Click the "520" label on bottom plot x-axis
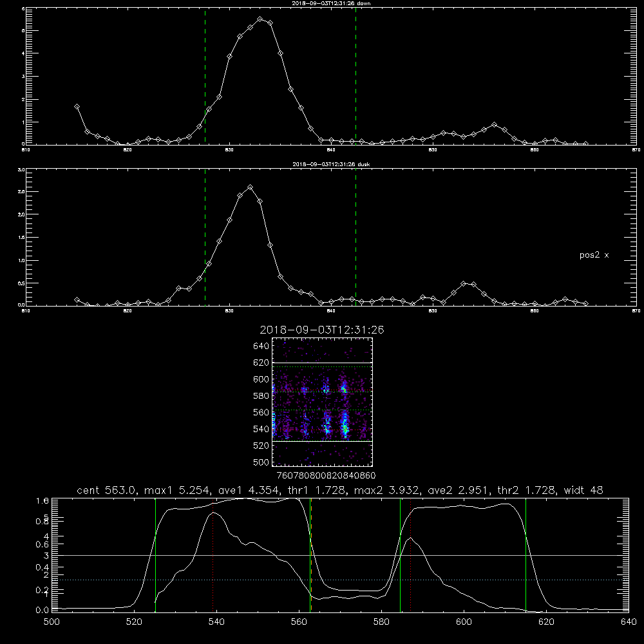This screenshot has width=644, height=644. click(135, 622)
